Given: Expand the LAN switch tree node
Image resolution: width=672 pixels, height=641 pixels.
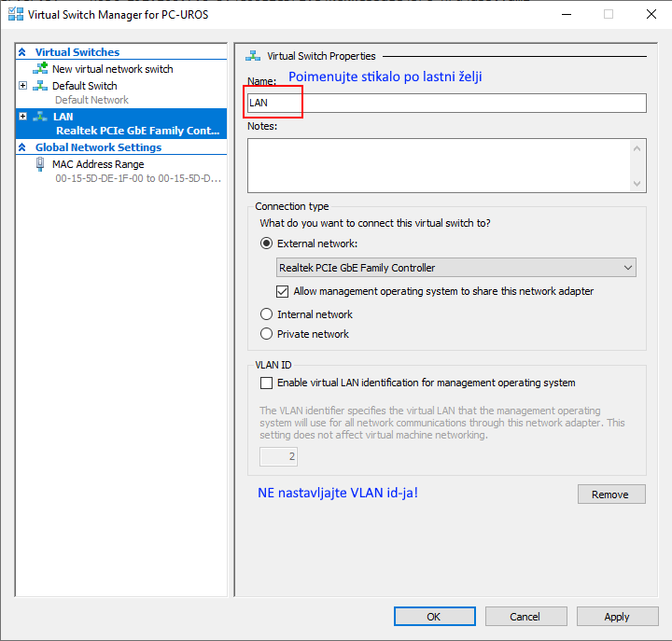Looking at the screenshot, I should coord(23,117).
